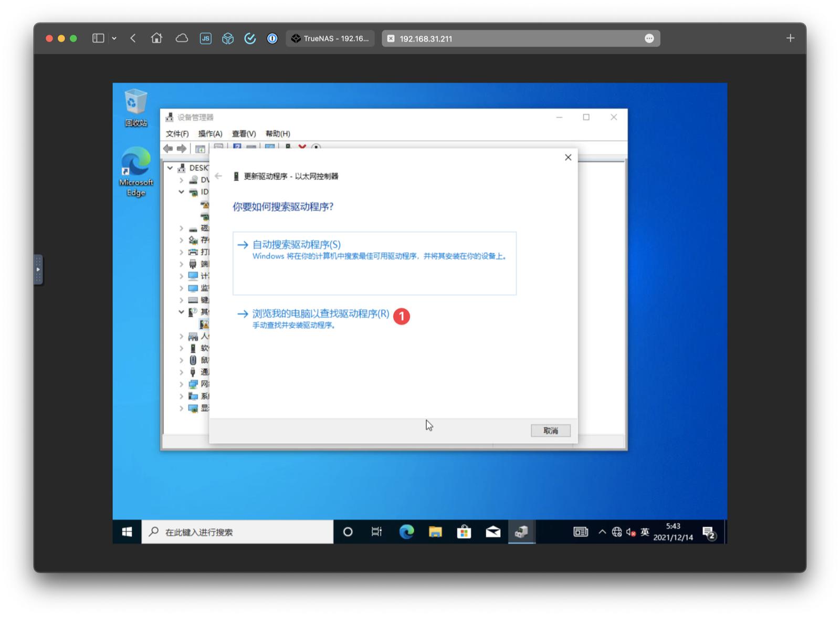Screen dimensions: 840x617
Task: Expand the 网络适配器 tree node
Action: (x=181, y=384)
